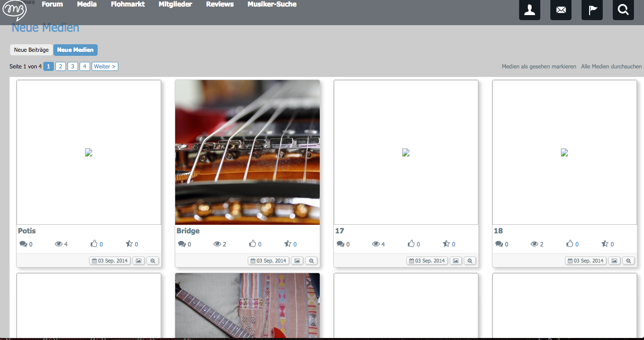Zoom media 17 with magnifier button
Viewport: 644px width, 340px height.
pos(470,261)
